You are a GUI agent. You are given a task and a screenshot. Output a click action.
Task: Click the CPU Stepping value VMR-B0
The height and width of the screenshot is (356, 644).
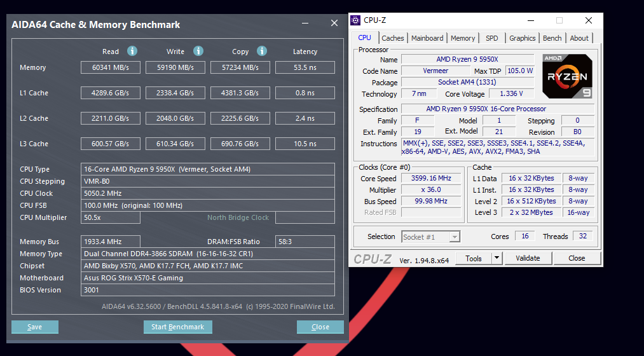pos(208,181)
